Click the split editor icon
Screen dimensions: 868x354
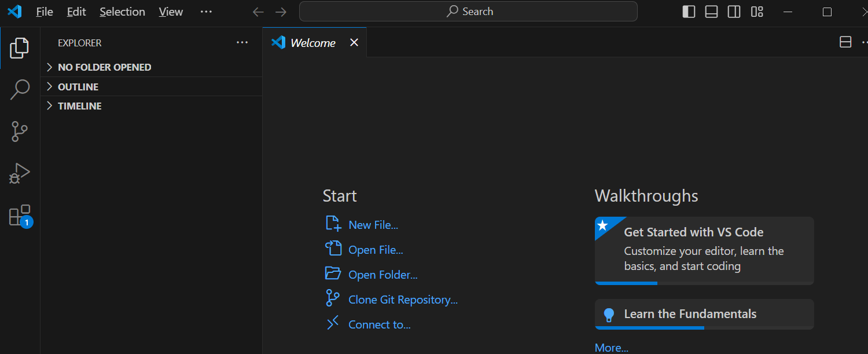tap(845, 42)
